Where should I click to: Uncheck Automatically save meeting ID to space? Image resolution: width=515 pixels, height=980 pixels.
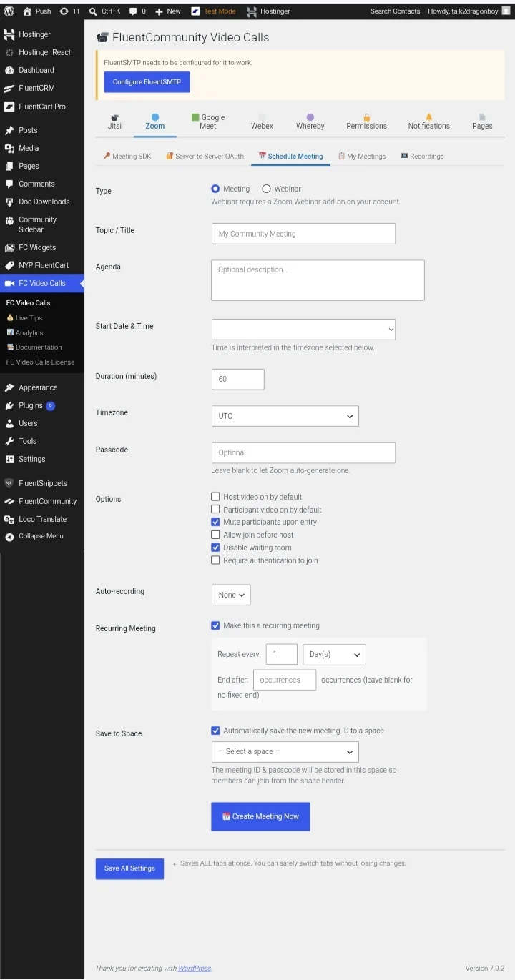click(x=215, y=731)
